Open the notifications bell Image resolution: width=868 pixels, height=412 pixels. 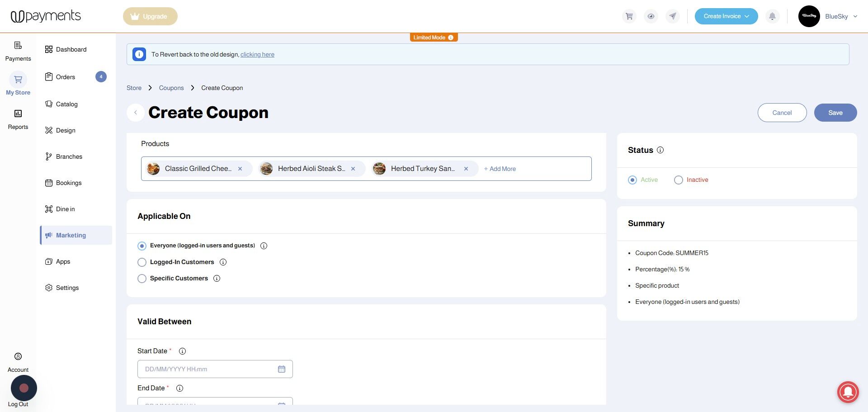(x=772, y=16)
